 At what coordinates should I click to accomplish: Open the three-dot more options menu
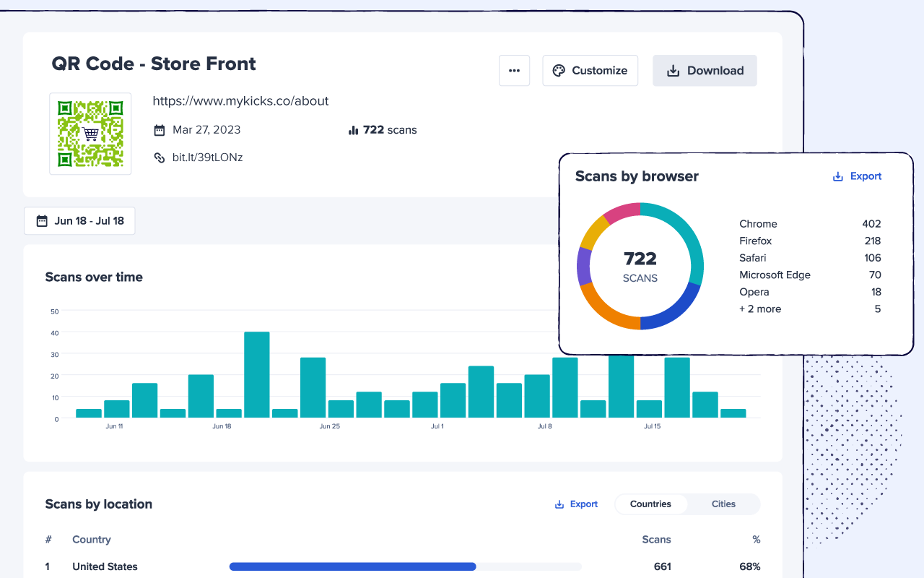(x=514, y=71)
